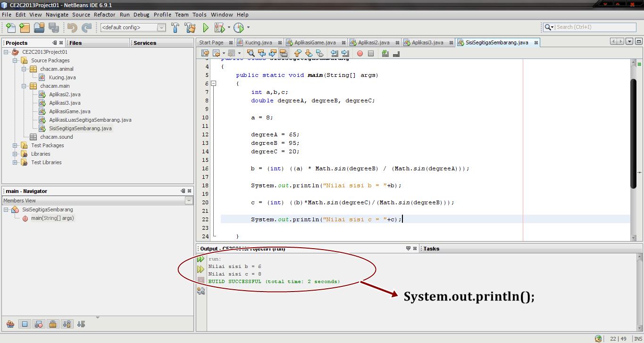Viewport: 644px width, 343px height.
Task: Expand the Test Packages node
Action: tap(15, 145)
